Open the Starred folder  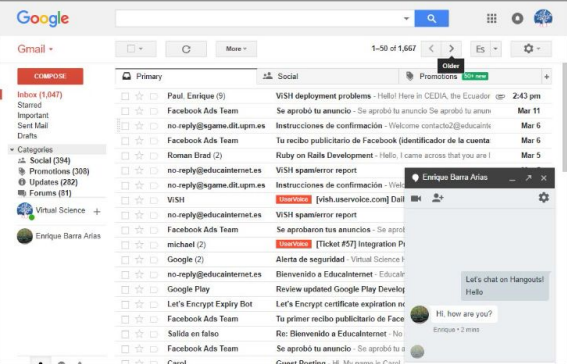point(30,105)
